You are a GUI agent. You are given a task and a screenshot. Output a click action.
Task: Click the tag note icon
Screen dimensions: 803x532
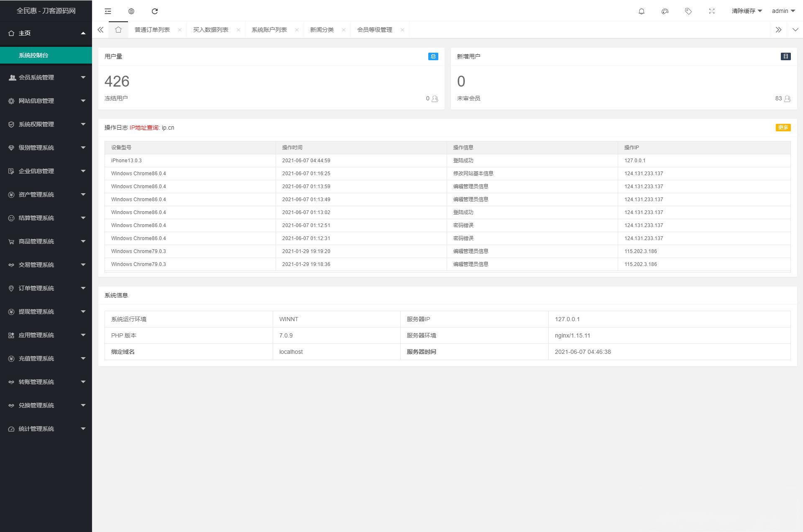[x=688, y=11]
